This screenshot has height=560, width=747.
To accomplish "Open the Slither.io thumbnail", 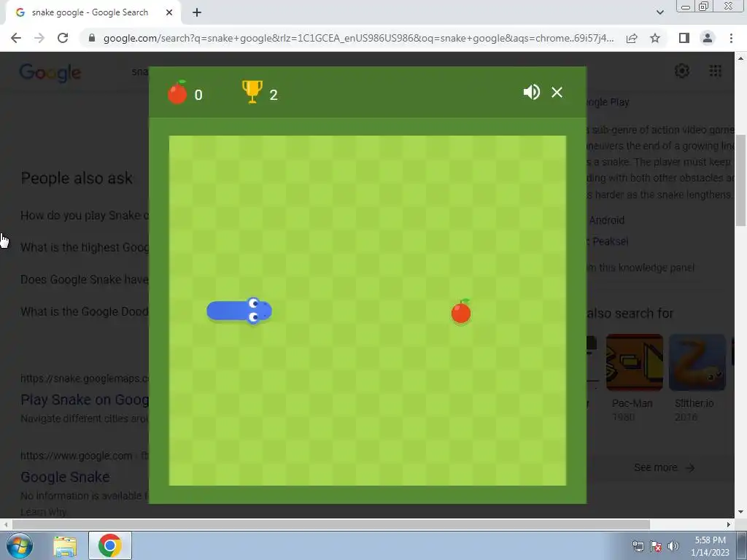I will (697, 362).
